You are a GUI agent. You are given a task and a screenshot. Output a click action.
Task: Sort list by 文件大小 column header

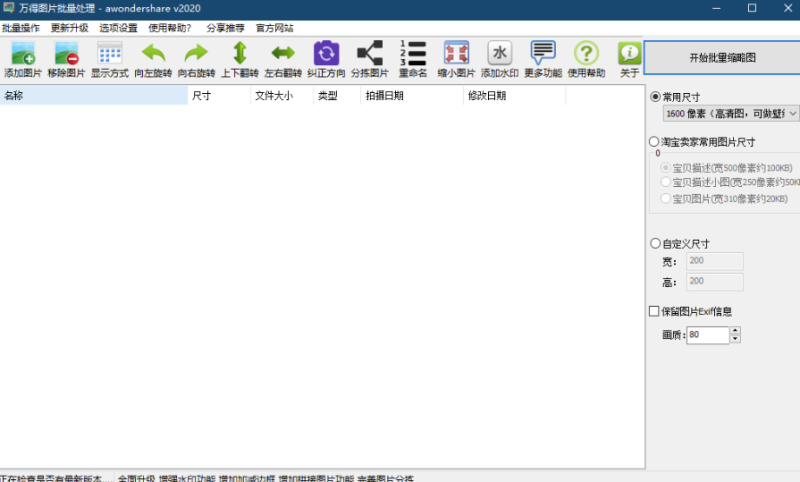[273, 96]
